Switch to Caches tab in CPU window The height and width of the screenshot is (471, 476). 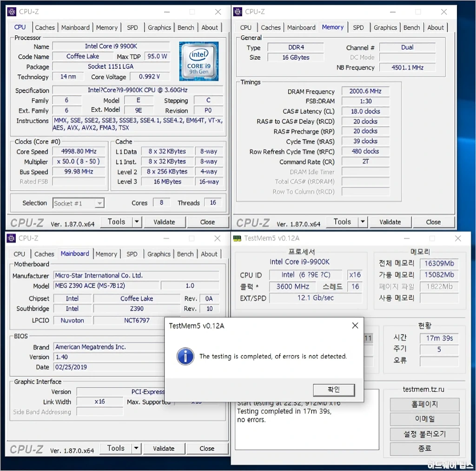pos(45,27)
